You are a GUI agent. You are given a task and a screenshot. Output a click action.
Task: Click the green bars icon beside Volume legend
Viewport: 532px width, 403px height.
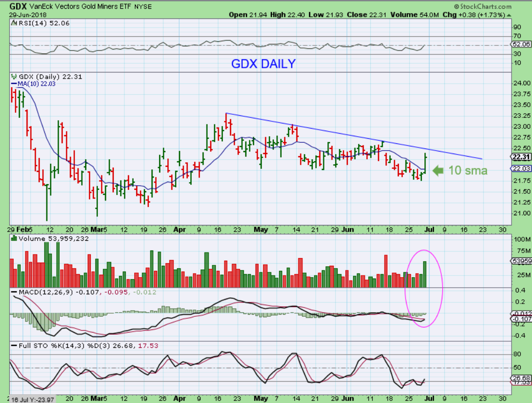pyautogui.click(x=14, y=238)
